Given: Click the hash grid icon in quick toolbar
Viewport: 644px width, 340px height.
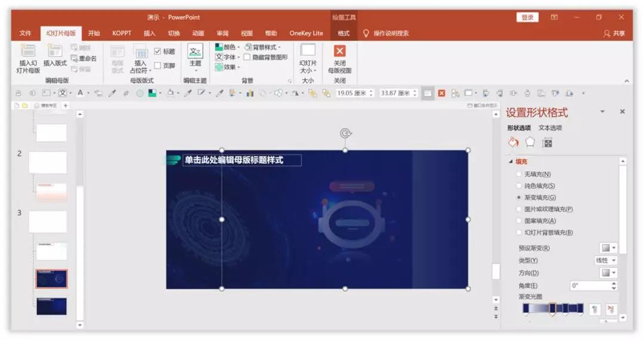Looking at the screenshot, I should (126, 93).
